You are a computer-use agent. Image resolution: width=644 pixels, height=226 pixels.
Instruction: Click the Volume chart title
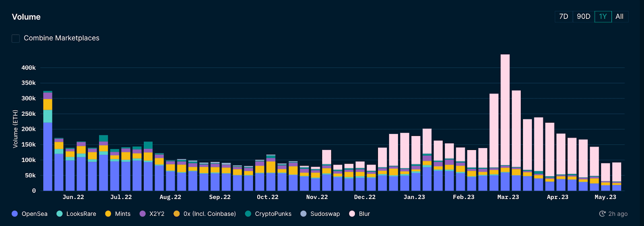[x=26, y=17]
